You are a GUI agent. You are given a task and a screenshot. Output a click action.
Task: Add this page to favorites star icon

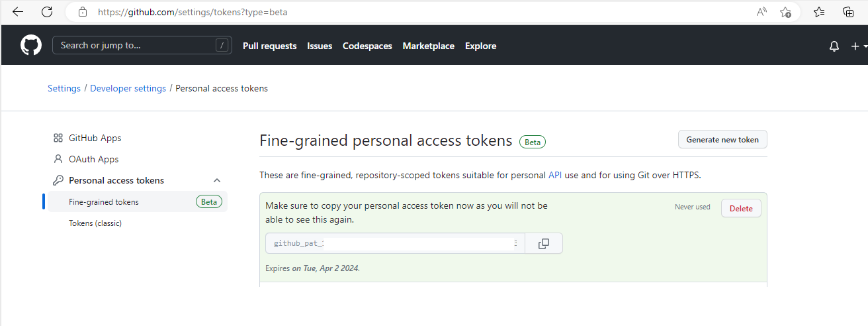785,12
